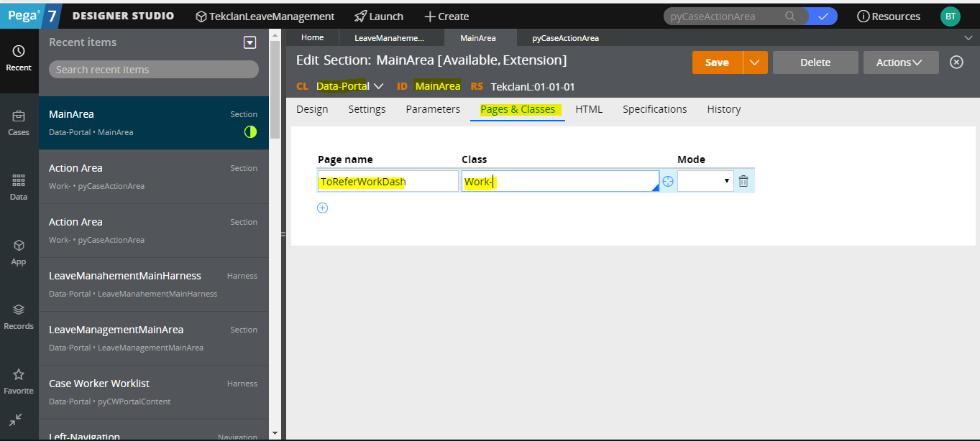The image size is (980, 441).
Task: Switch to the History tab
Action: click(724, 109)
